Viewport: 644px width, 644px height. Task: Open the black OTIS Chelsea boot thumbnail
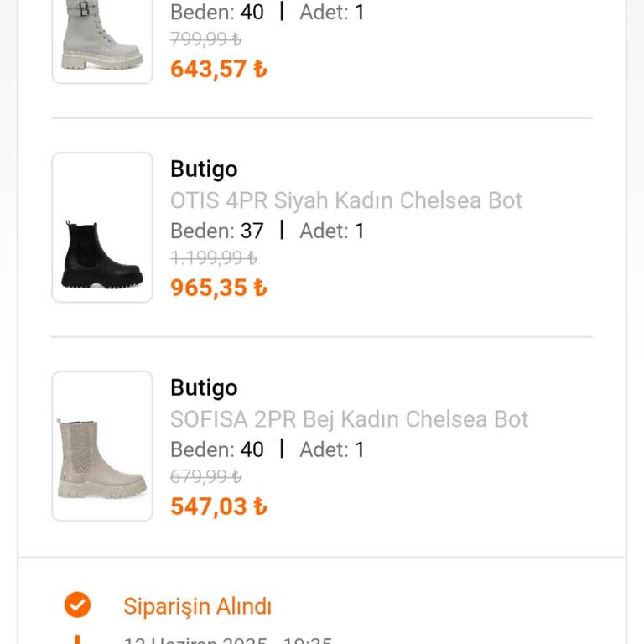click(102, 227)
